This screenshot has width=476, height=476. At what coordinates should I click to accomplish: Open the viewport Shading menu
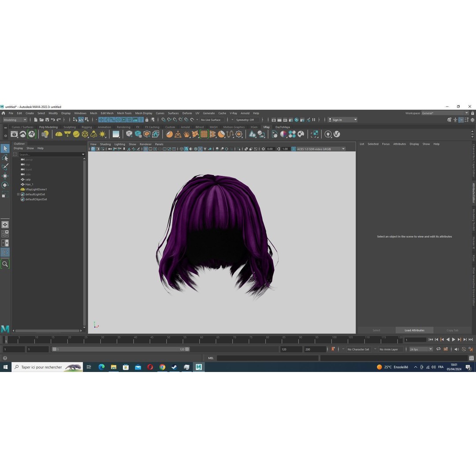click(105, 144)
